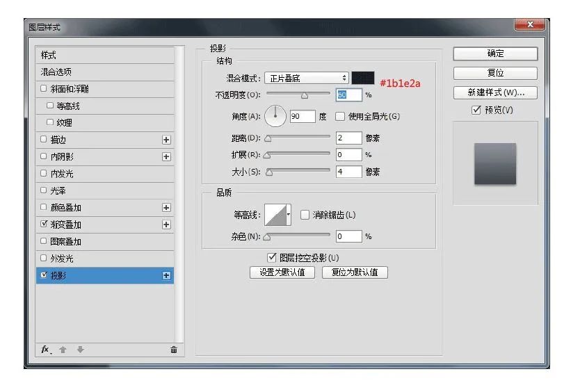Uncheck the 图层挖空投影 checkbox

[272, 257]
